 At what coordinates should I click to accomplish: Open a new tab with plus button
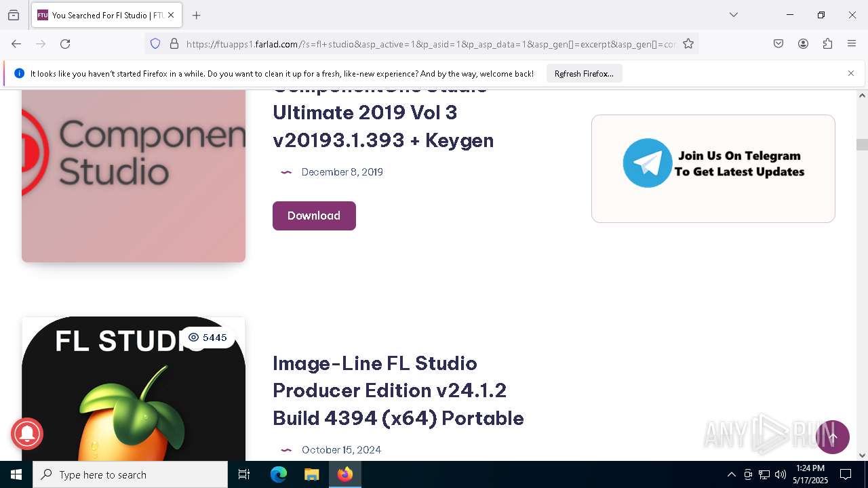[197, 15]
